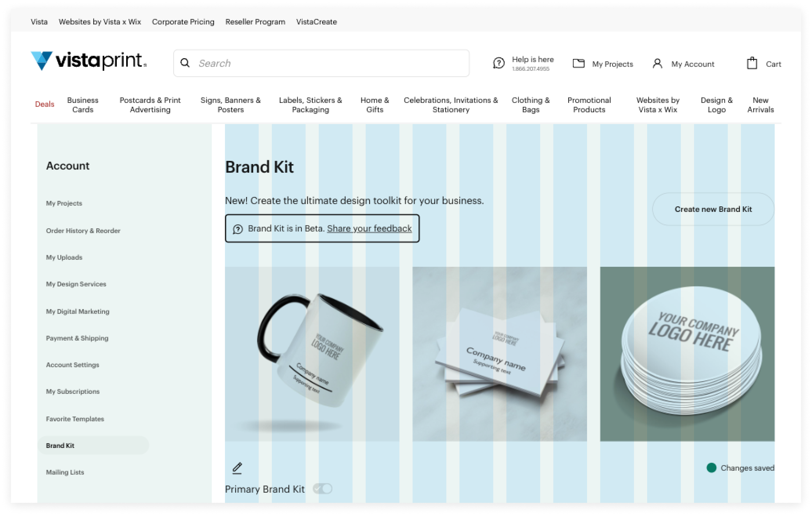Click the My Account person icon
Image resolution: width=812 pixels, height=516 pixels.
point(658,63)
